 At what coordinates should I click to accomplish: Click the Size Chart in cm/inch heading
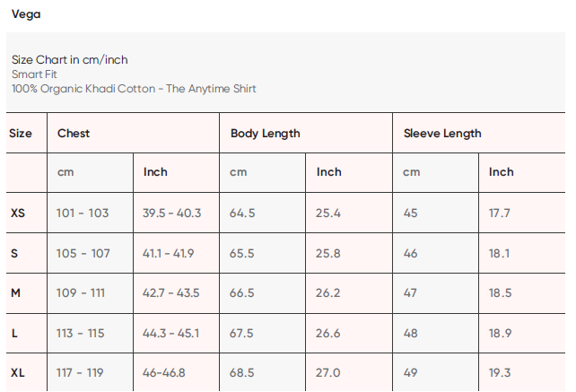point(70,60)
